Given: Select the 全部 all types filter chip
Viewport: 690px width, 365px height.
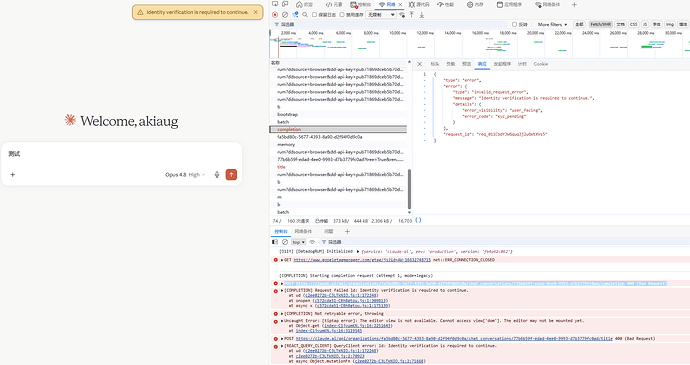Looking at the screenshot, I should [580, 25].
